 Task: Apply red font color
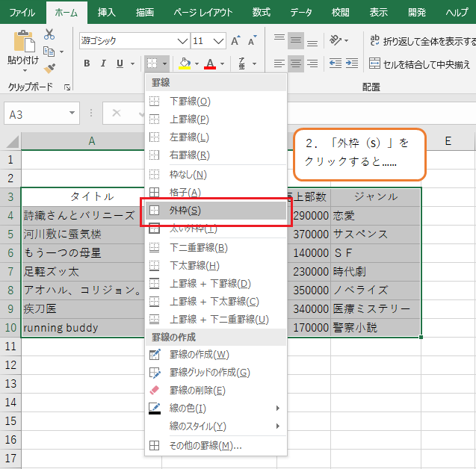click(210, 63)
